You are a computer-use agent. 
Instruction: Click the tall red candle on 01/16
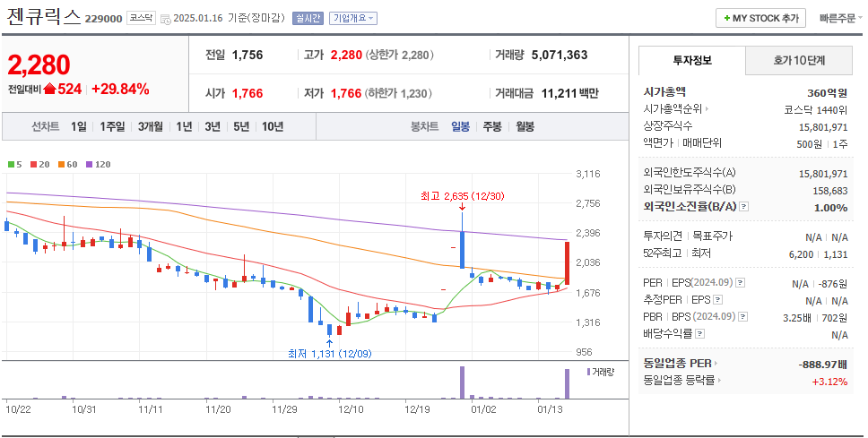[x=567, y=263]
